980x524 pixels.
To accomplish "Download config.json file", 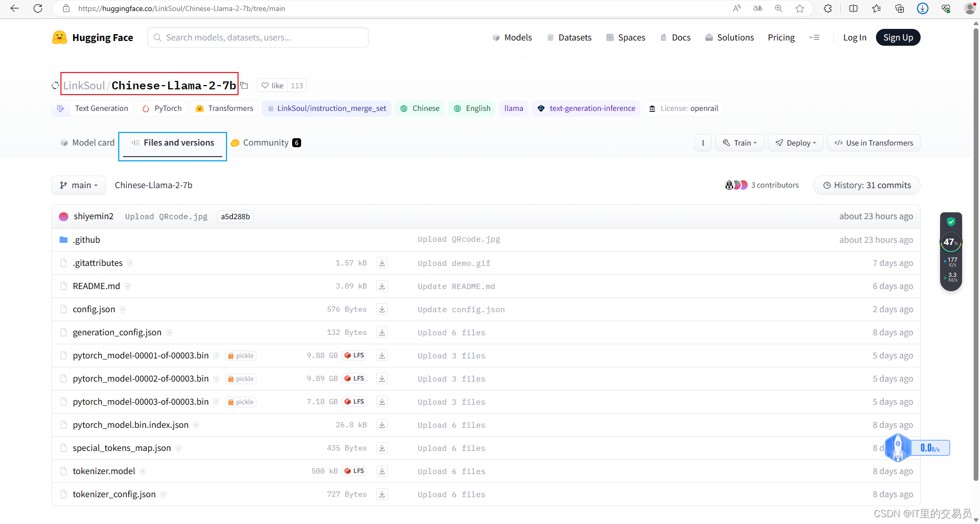I will click(x=382, y=309).
